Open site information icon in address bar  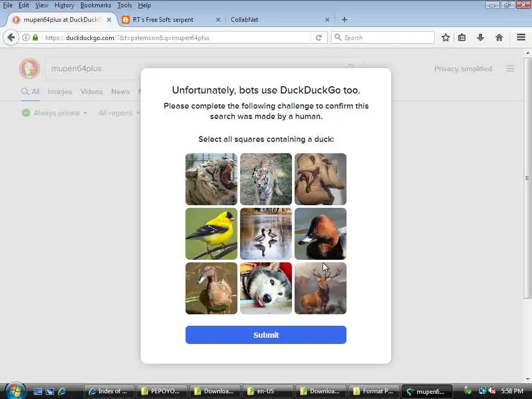click(26, 37)
